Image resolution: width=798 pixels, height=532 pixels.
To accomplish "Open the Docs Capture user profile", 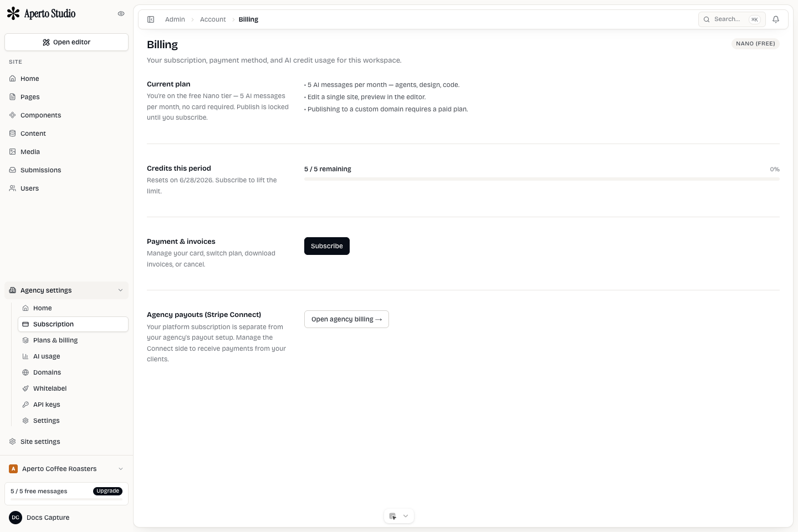I will 66,518.
